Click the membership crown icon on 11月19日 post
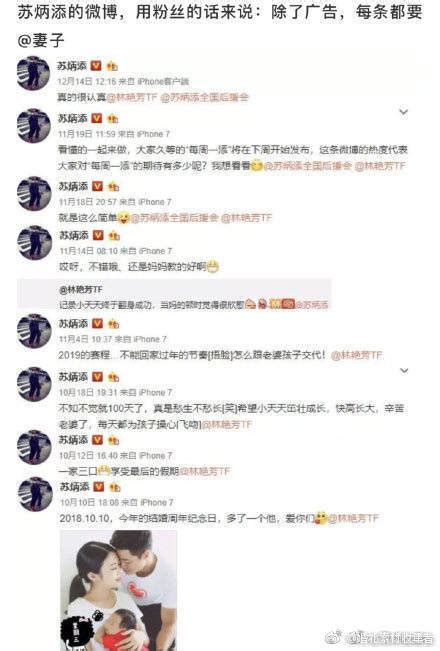 point(112,119)
